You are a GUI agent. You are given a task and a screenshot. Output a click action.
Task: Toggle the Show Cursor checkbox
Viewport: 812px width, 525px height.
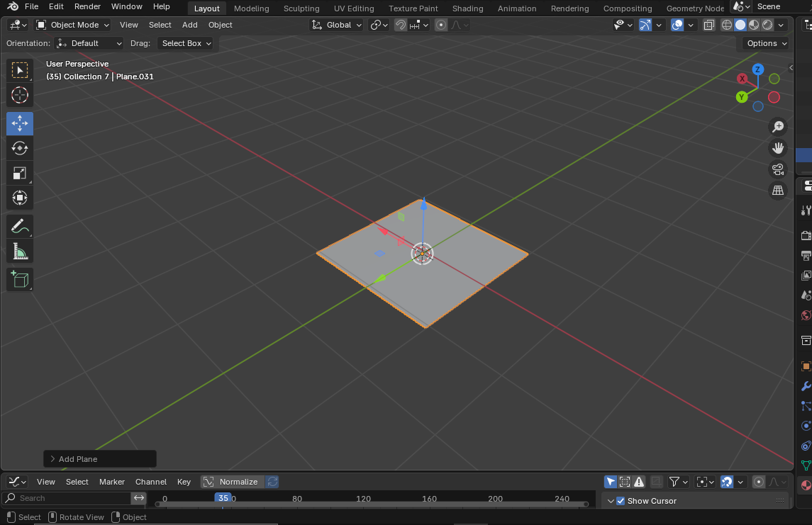point(621,501)
